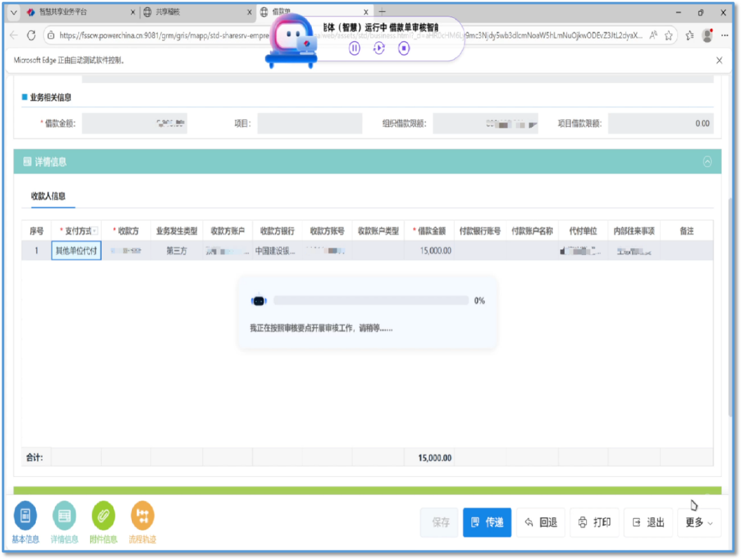This screenshot has width=742, height=560.
Task: Open the tab list chevron
Action: 13,12
